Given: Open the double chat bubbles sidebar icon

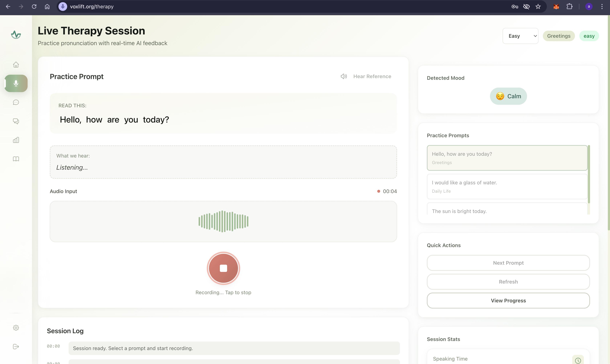Looking at the screenshot, I should click(16, 121).
